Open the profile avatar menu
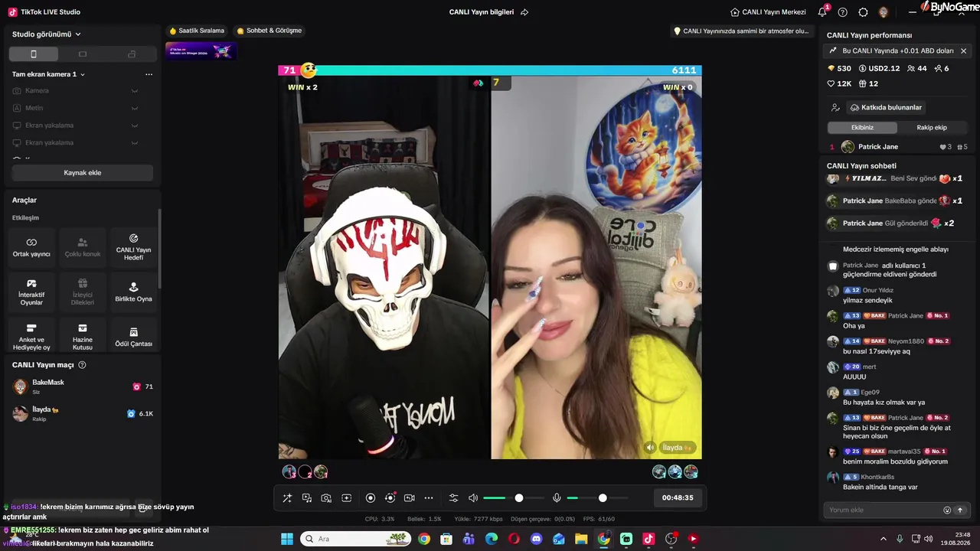The image size is (980, 551). coord(884,12)
